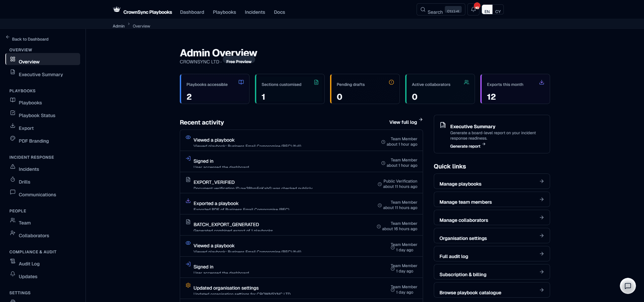The width and height of the screenshot is (644, 302).
Task: Click Manage playbooks quick link
Action: point(492,181)
